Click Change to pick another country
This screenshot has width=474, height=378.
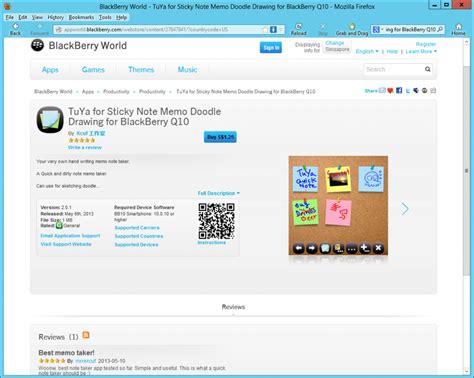click(x=335, y=43)
